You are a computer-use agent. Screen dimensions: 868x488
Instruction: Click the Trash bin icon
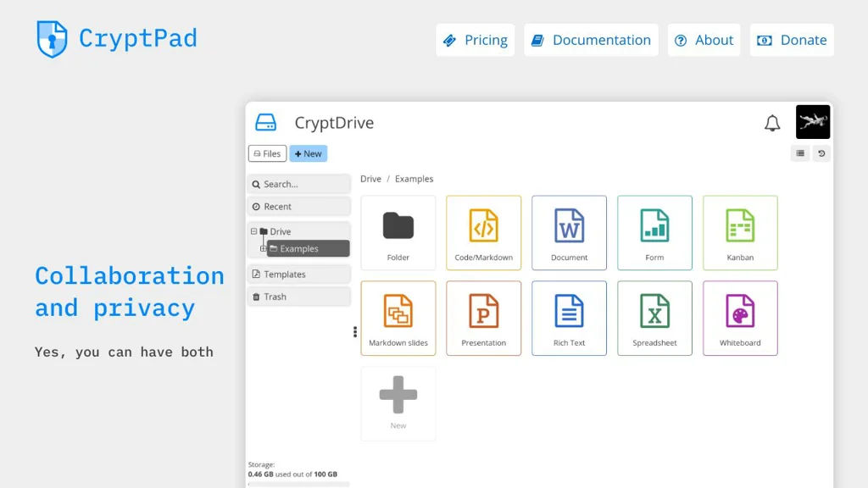pos(256,297)
